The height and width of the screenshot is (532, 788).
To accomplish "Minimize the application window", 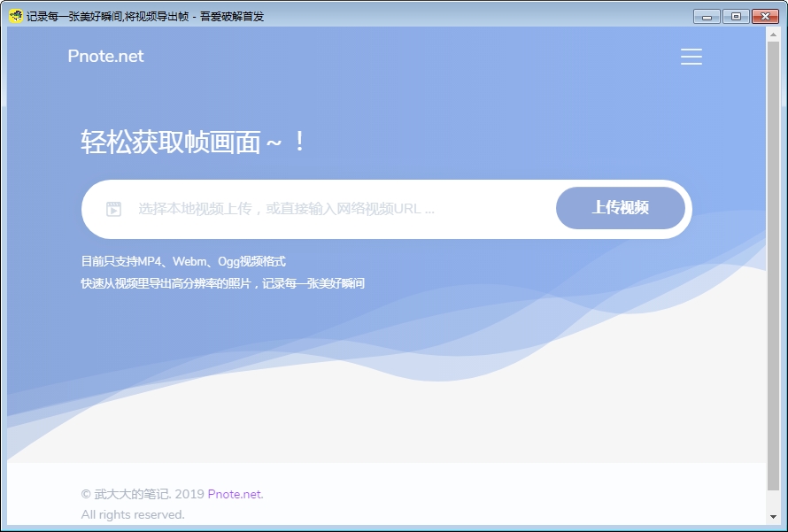I will [707, 16].
